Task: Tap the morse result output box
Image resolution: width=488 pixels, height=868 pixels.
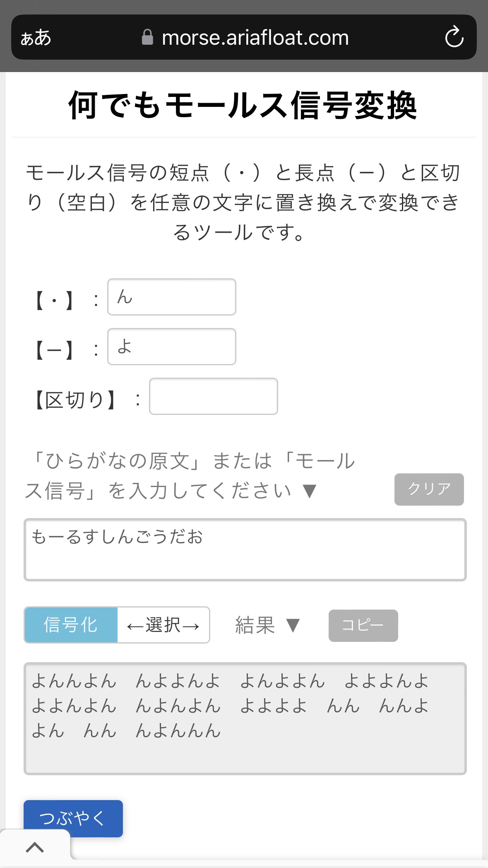Action: coord(245,719)
